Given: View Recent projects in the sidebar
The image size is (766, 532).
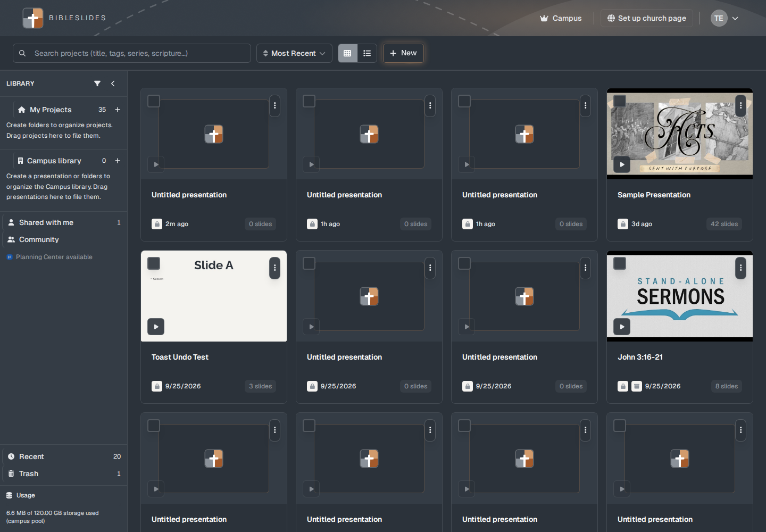Looking at the screenshot, I should point(64,456).
